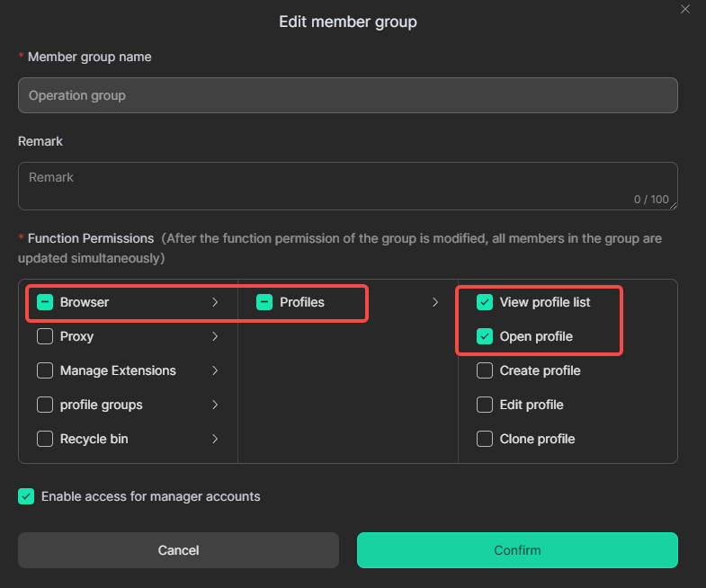
Task: Close the Edit member group dialog
Action: (685, 9)
